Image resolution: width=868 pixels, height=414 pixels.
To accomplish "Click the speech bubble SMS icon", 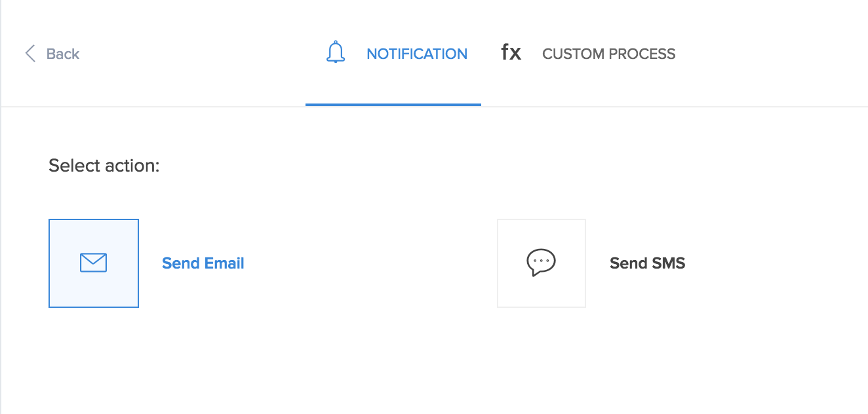I will (541, 263).
